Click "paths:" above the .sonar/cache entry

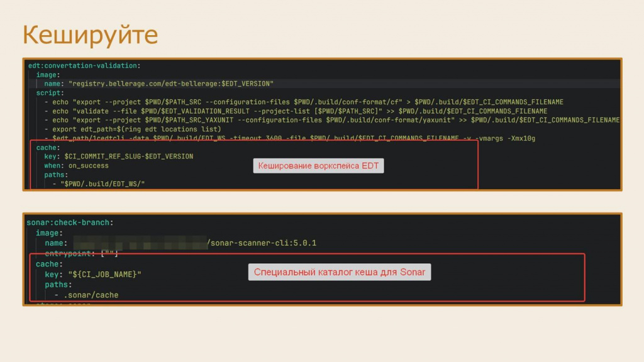pyautogui.click(x=58, y=285)
